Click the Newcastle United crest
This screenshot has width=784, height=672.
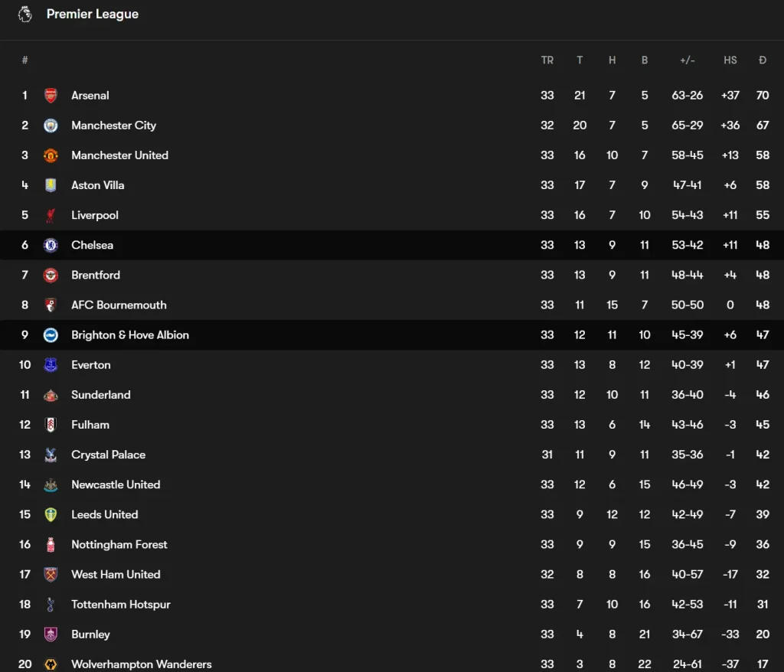51,484
